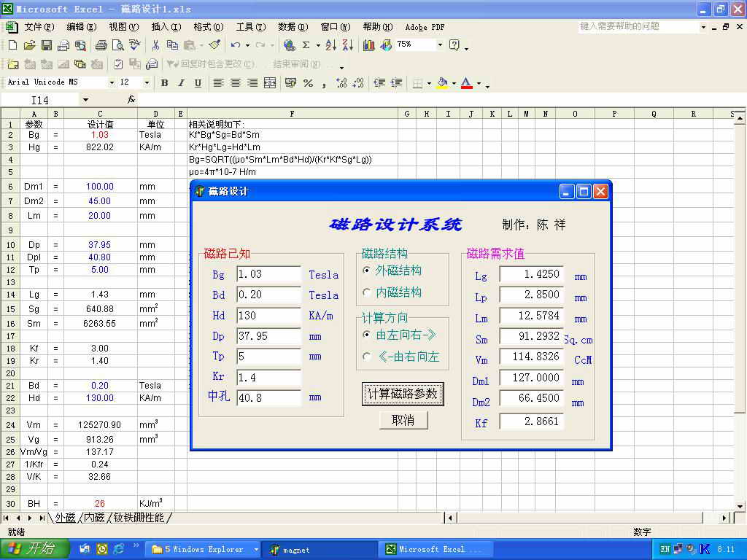Expand the font size dropdown

coord(147,83)
